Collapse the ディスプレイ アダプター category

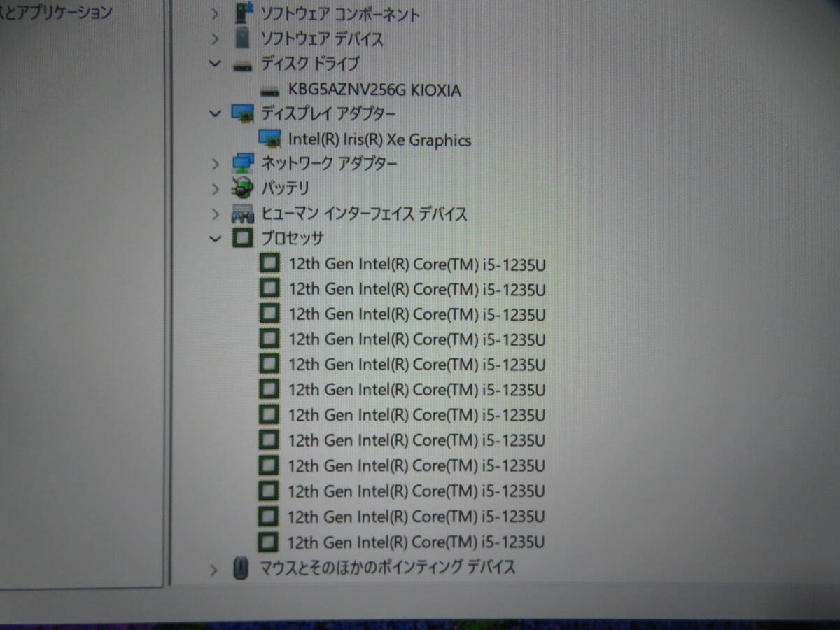215,113
